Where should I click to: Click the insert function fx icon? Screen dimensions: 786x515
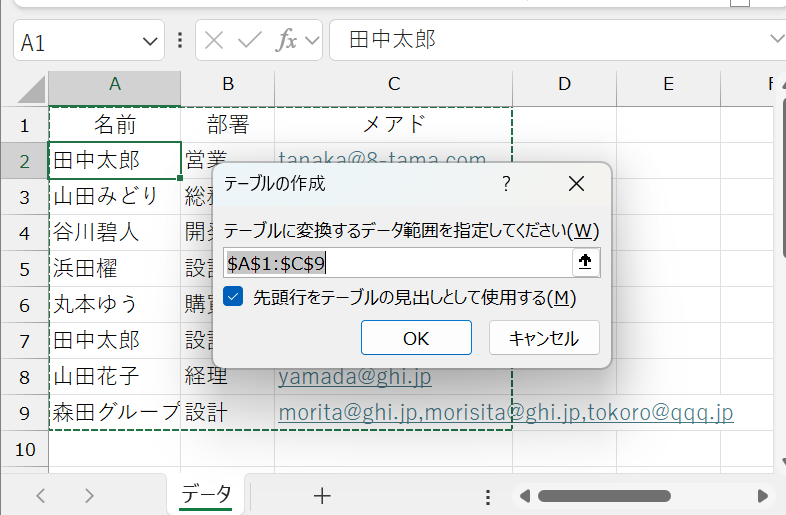coord(287,41)
